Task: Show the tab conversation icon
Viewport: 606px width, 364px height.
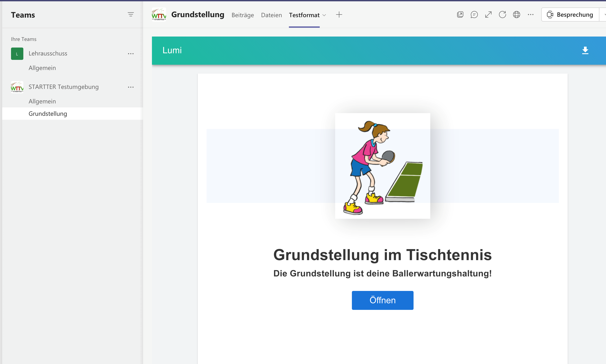Action: (x=474, y=15)
